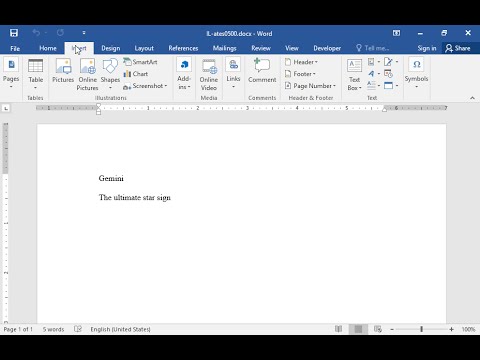Open Customize Quick Access Toolbar arrow
The width and height of the screenshot is (480, 360).
[x=84, y=33]
